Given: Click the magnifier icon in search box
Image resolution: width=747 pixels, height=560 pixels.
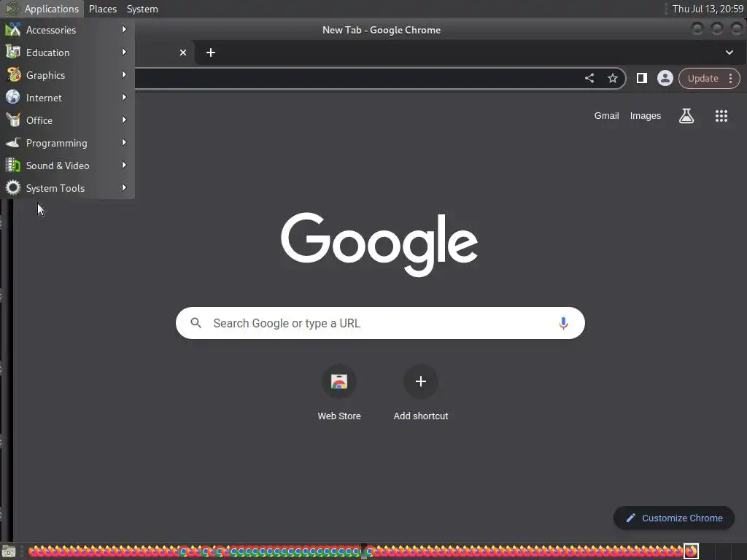Looking at the screenshot, I should [196, 323].
